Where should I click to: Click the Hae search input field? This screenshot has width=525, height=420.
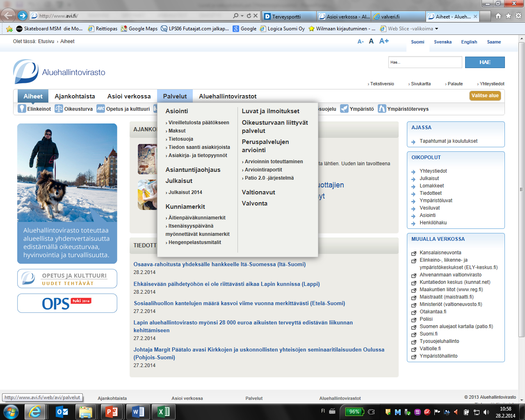425,62
